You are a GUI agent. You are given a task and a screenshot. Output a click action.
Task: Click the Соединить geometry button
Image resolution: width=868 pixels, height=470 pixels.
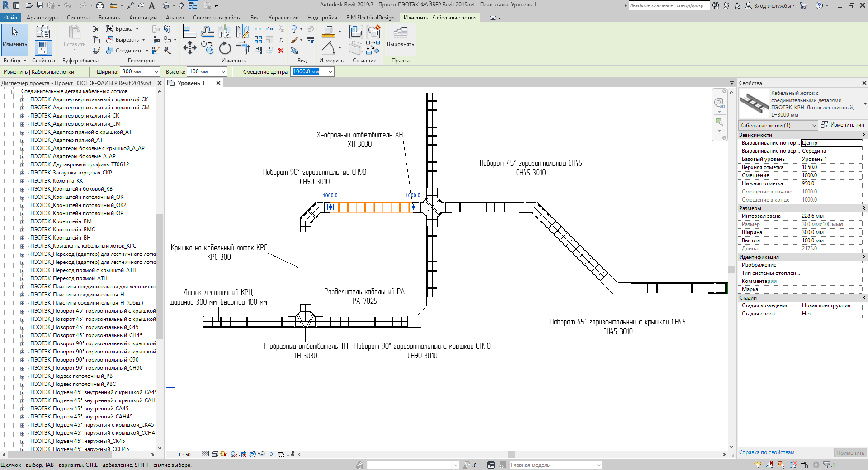[125, 51]
